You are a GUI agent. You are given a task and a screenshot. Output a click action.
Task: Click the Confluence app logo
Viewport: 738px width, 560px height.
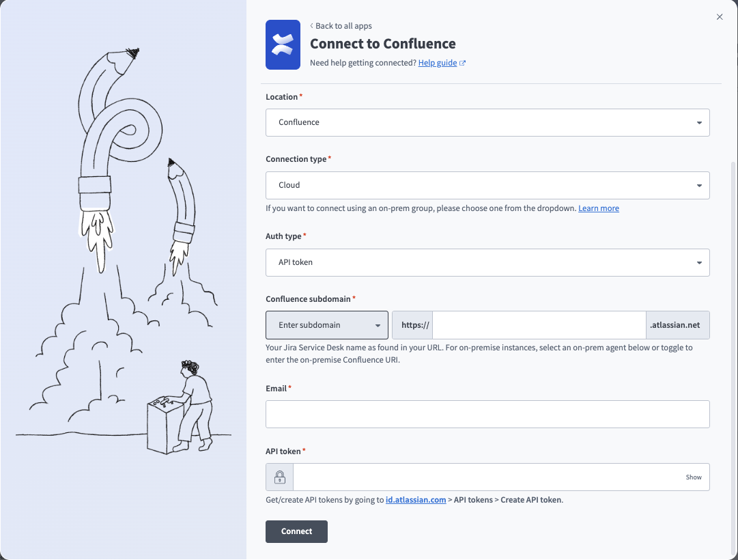(x=282, y=45)
